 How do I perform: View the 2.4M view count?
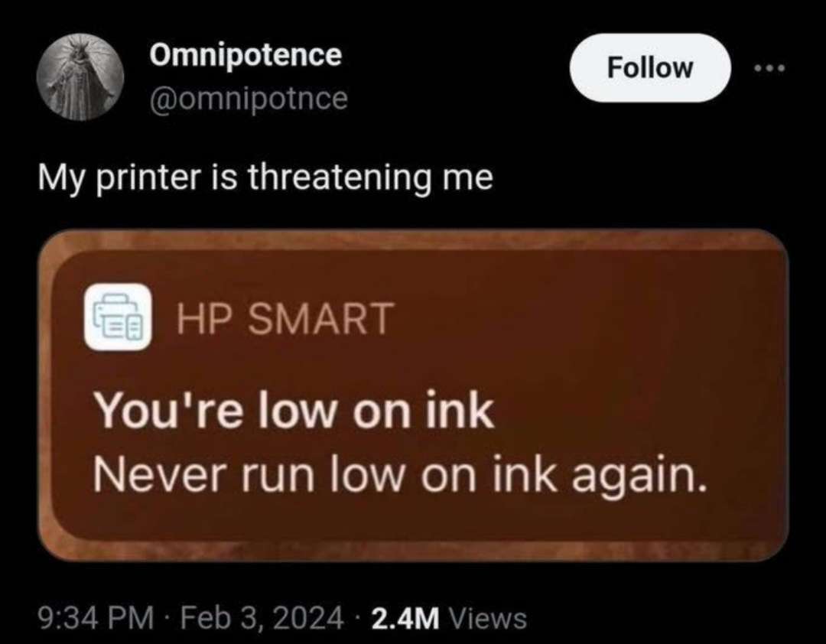click(x=405, y=618)
